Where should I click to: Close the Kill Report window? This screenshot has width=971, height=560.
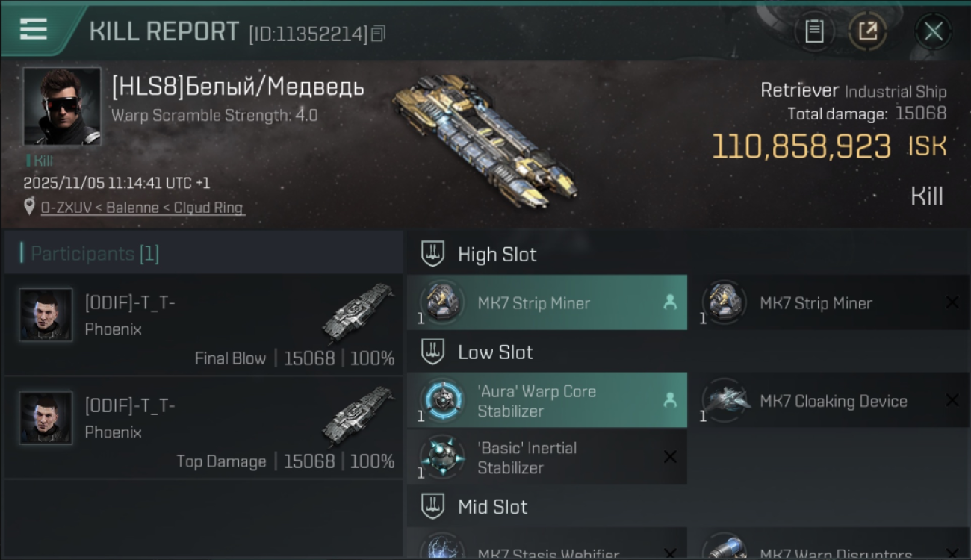(x=933, y=31)
